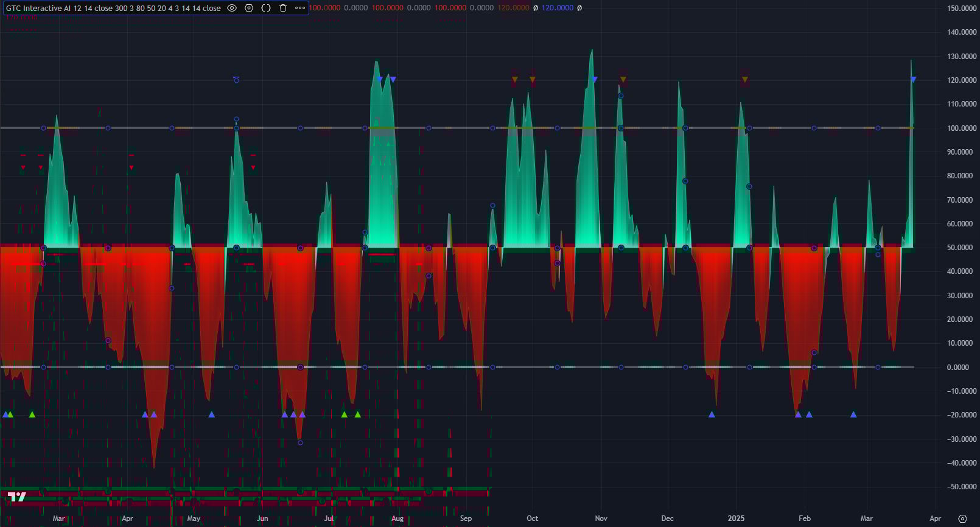This screenshot has width=980, height=527.
Task: Click the TradingView logo
Action: [17, 497]
